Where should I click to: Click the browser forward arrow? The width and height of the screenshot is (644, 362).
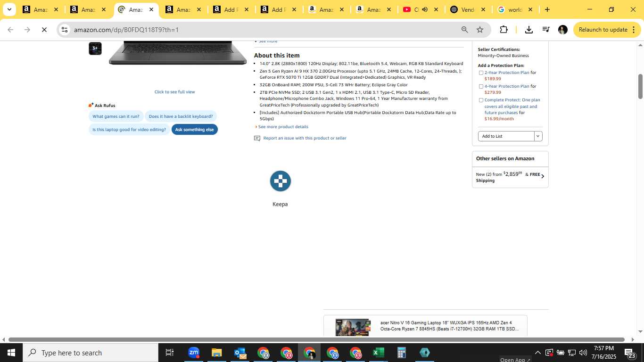(27, 30)
